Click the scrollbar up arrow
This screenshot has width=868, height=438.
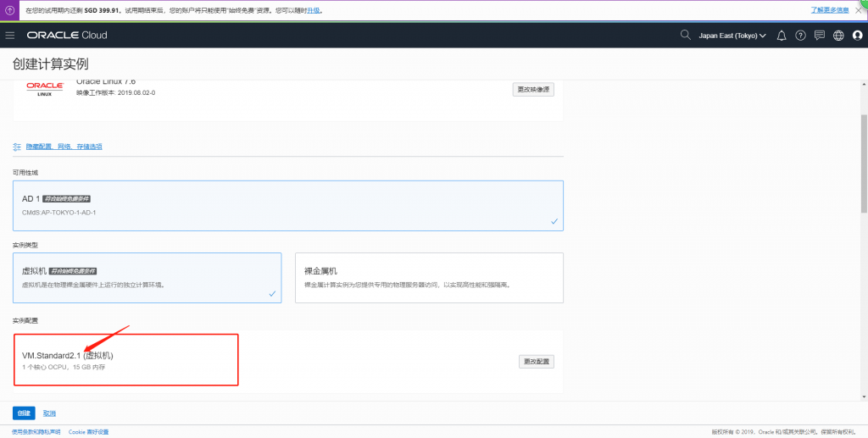864,84
